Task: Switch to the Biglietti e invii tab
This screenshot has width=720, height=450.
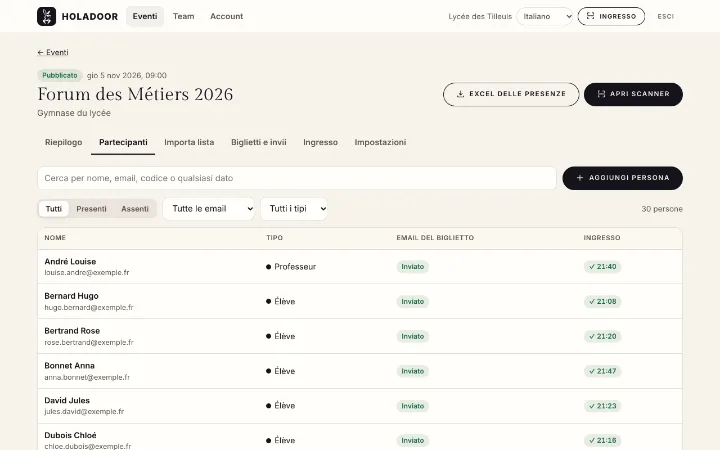Action: click(x=259, y=142)
